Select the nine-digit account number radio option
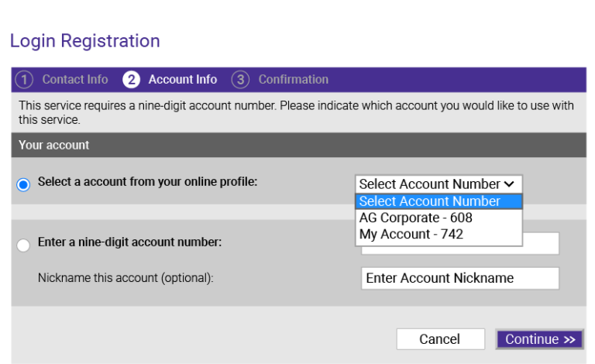Image resolution: width=595 pixels, height=364 pixels. pos(23,245)
